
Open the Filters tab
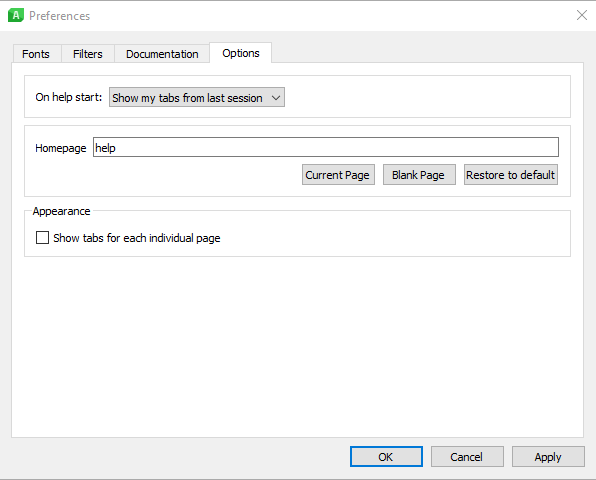(x=88, y=54)
